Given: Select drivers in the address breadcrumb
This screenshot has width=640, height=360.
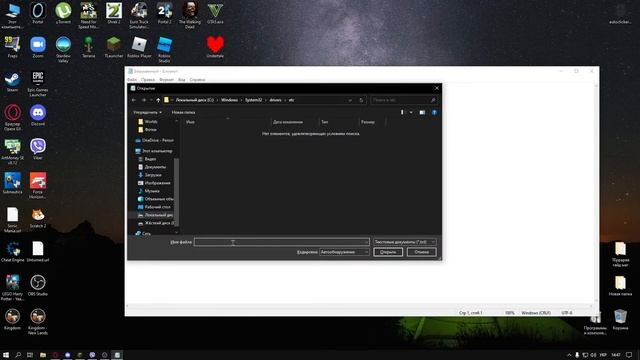Looking at the screenshot, I should coord(275,100).
